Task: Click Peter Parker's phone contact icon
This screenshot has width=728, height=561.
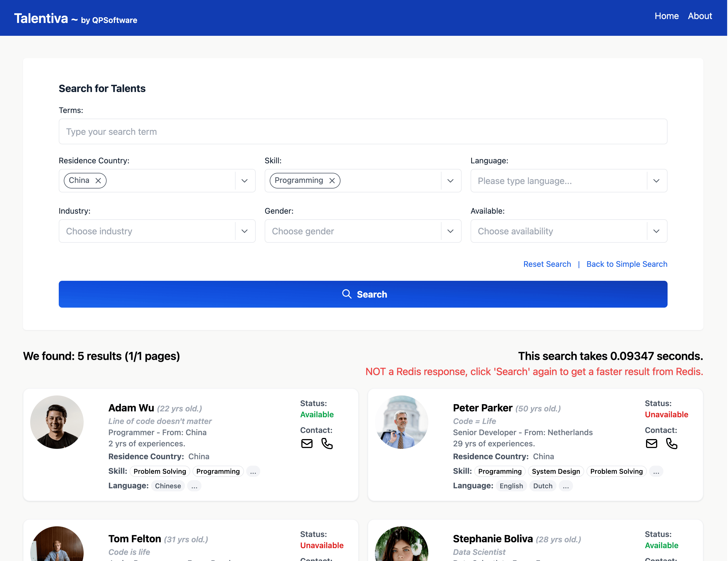Action: tap(671, 444)
